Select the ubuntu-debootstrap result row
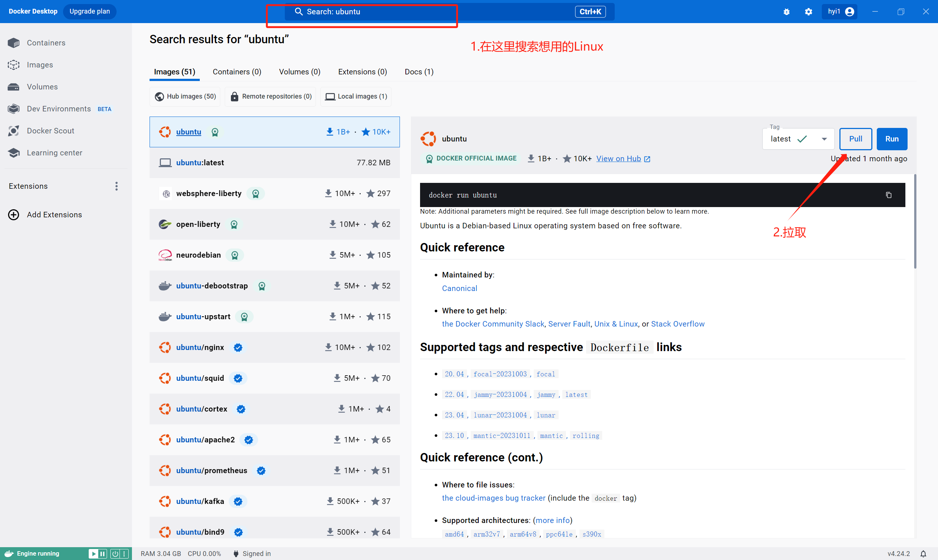 [x=274, y=286]
